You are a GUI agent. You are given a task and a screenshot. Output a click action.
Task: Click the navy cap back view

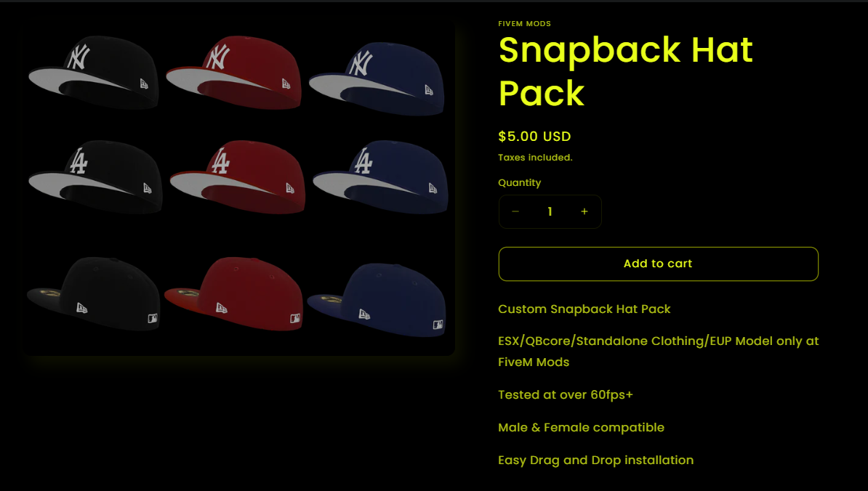[x=377, y=300]
